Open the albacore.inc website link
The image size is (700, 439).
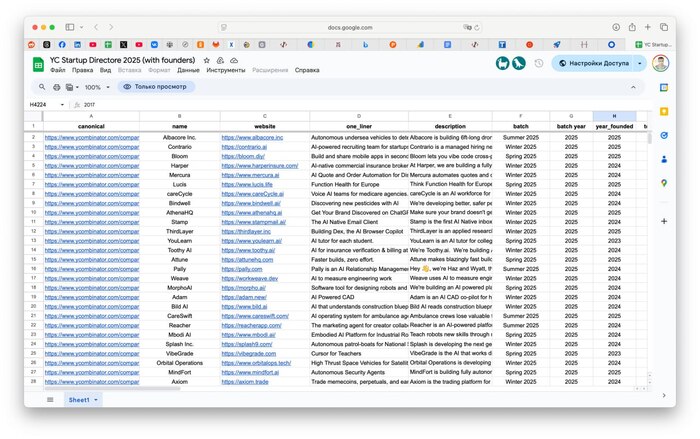point(252,138)
